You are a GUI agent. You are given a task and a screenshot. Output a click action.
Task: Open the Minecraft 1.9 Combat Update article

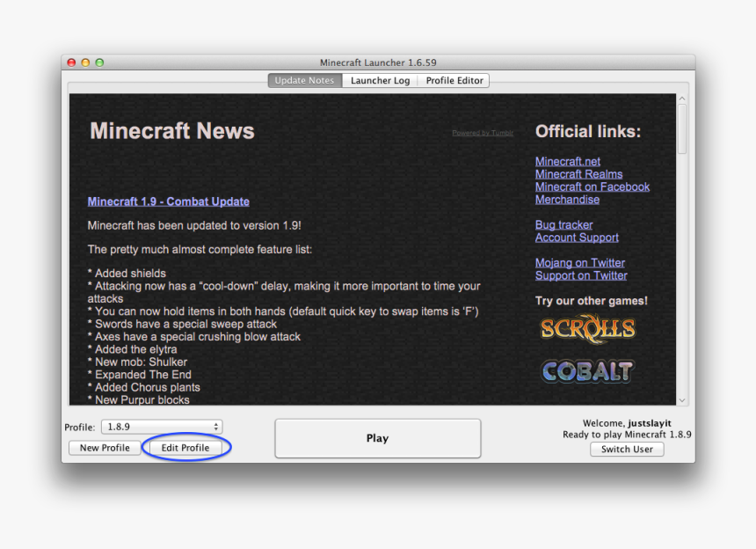point(168,201)
